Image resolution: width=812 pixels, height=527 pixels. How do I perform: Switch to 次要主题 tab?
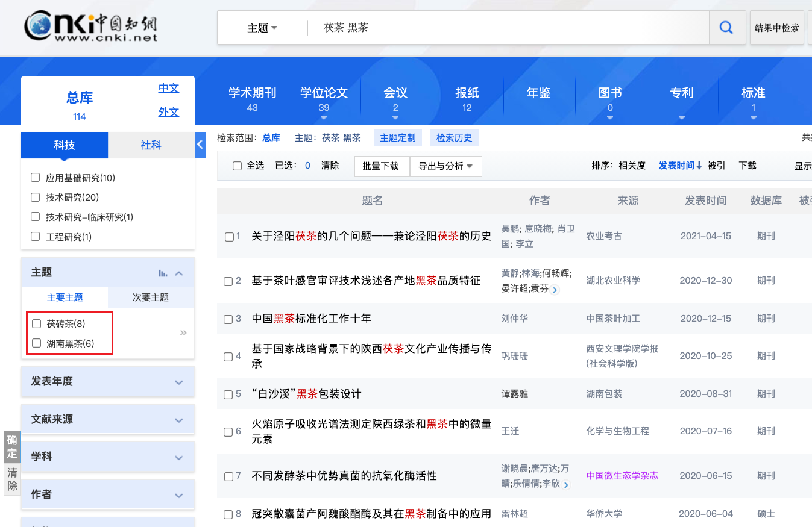tap(151, 298)
